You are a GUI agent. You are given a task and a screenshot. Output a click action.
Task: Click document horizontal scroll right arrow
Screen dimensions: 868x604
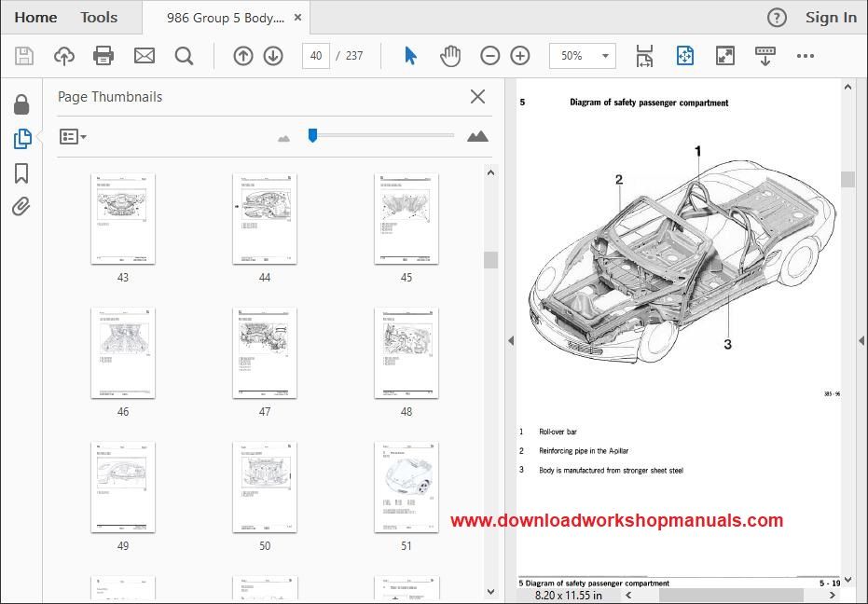832,596
